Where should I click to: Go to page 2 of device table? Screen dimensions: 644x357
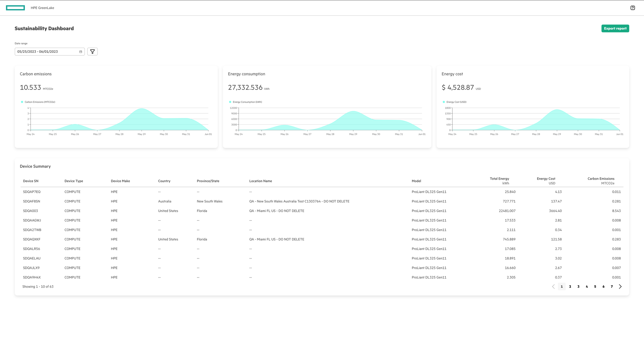point(570,287)
